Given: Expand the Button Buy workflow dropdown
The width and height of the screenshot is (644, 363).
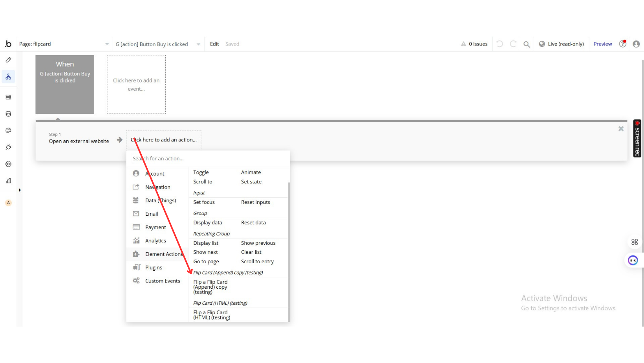Looking at the screenshot, I should tap(198, 44).
